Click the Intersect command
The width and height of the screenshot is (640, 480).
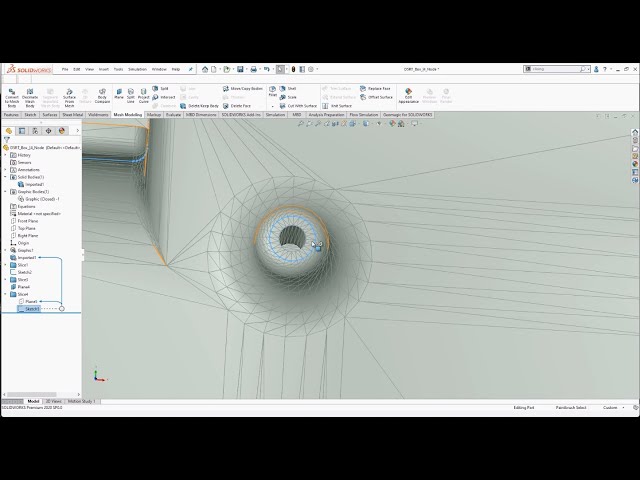click(x=163, y=97)
